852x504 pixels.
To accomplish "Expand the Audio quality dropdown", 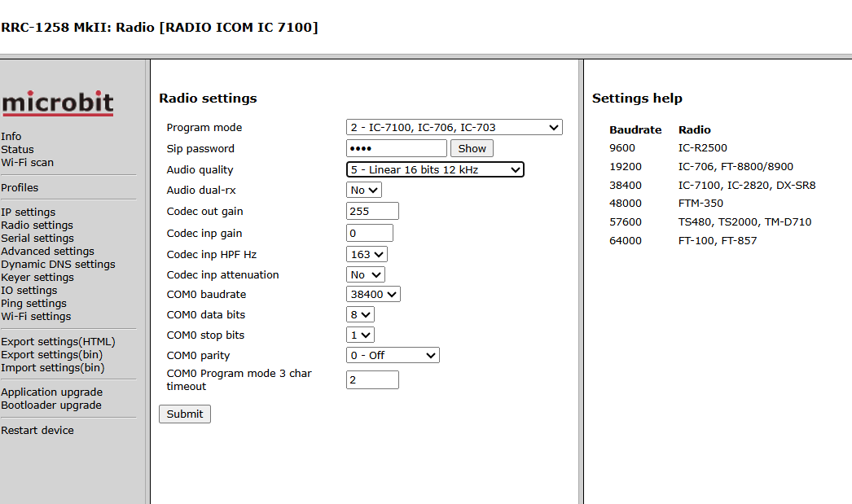I will point(435,169).
